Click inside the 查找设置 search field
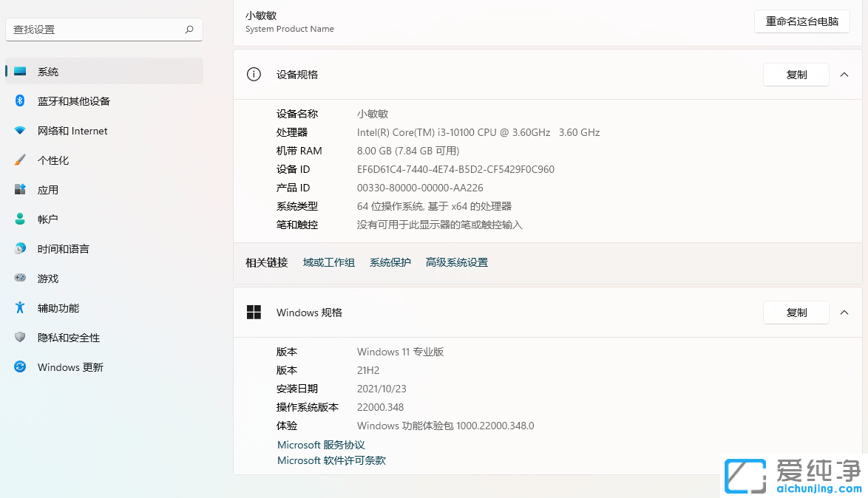The width and height of the screenshot is (868, 498). click(x=104, y=29)
